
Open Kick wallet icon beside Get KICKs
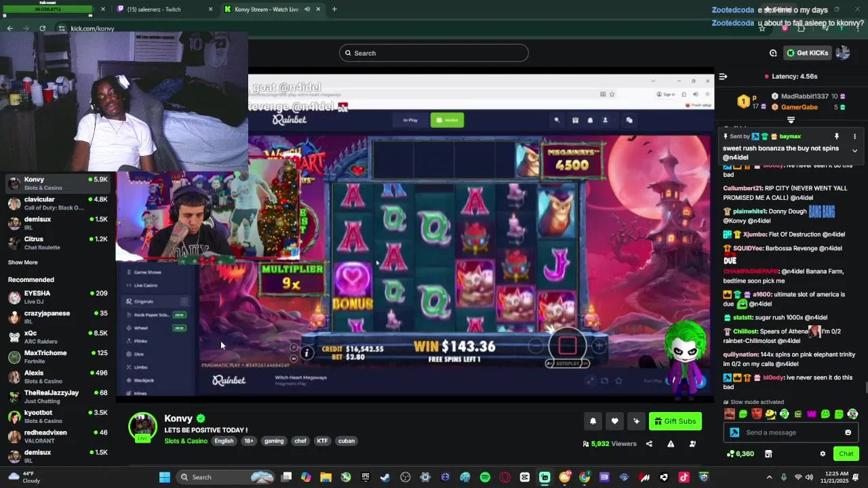(773, 53)
